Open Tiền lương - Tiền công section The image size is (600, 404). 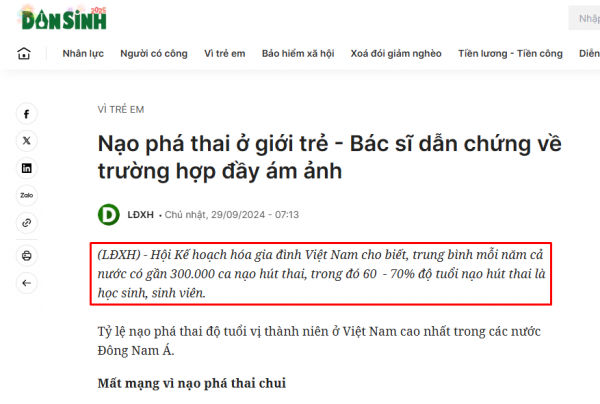click(x=510, y=54)
